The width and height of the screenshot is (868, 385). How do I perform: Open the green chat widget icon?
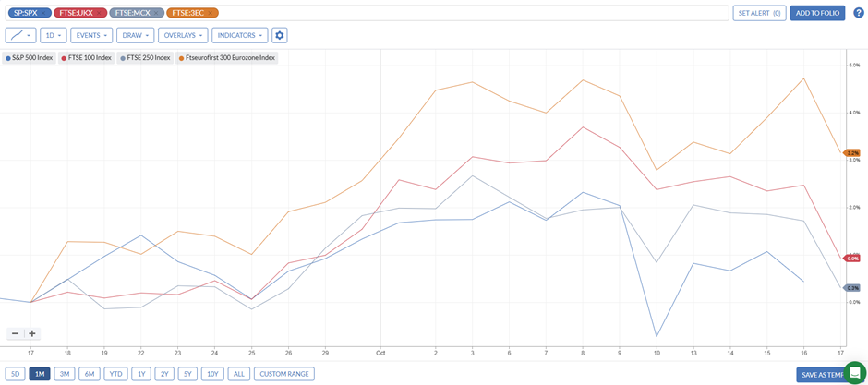(854, 372)
